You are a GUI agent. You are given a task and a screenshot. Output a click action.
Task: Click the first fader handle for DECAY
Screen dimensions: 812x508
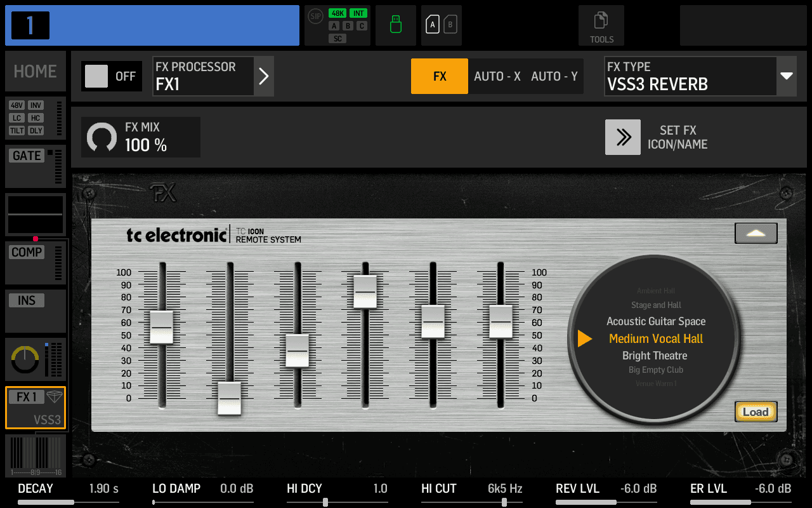[161, 328]
